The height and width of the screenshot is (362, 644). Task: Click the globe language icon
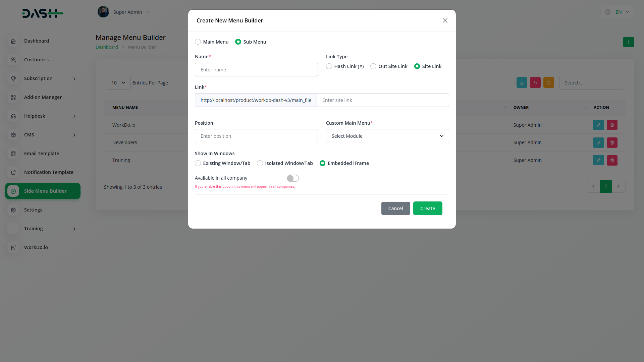coord(607,12)
